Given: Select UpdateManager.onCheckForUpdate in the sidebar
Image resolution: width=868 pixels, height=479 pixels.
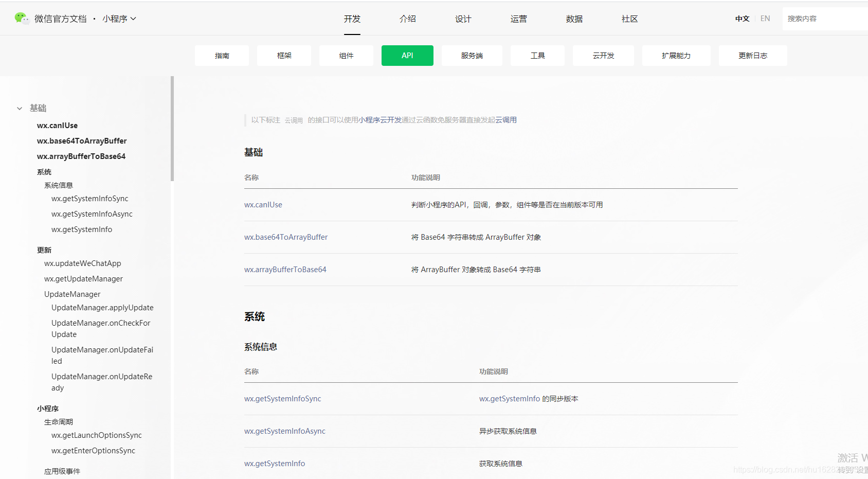Looking at the screenshot, I should click(x=101, y=329).
